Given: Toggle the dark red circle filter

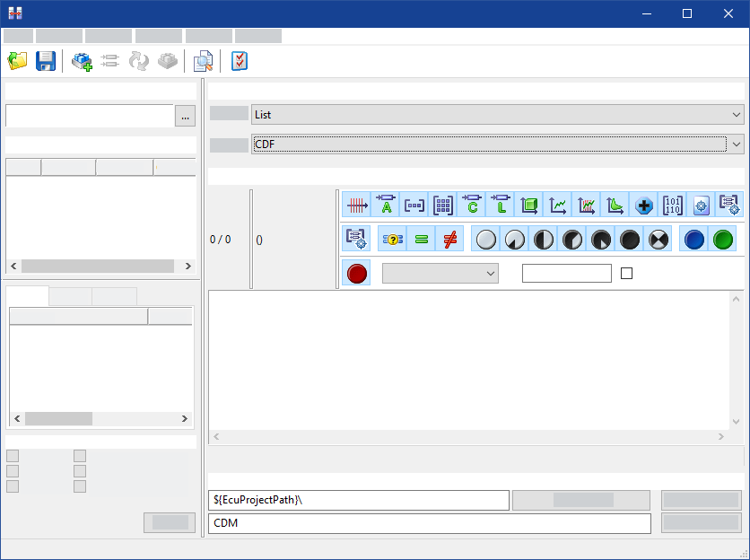Looking at the screenshot, I should 356,274.
